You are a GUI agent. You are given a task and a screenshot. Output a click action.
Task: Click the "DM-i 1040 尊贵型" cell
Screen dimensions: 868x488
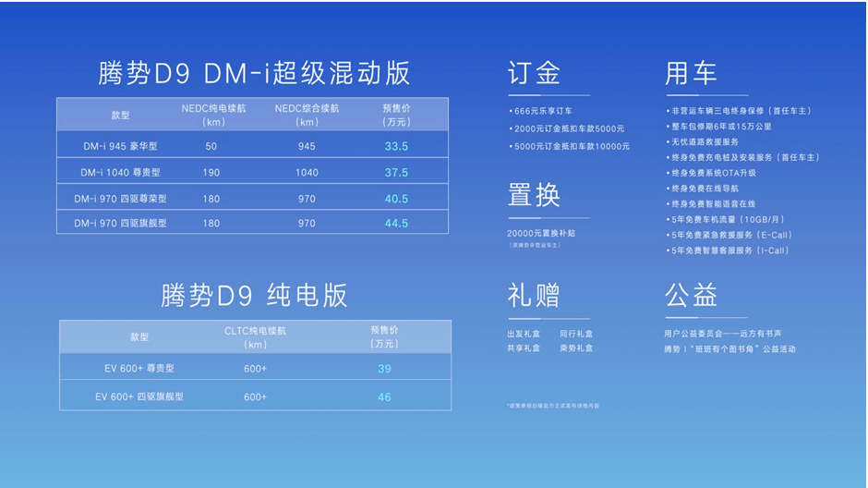pos(120,172)
